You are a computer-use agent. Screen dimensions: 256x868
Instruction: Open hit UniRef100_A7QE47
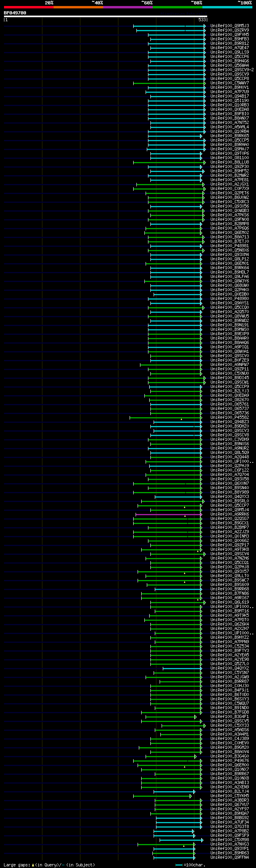(x=230, y=48)
